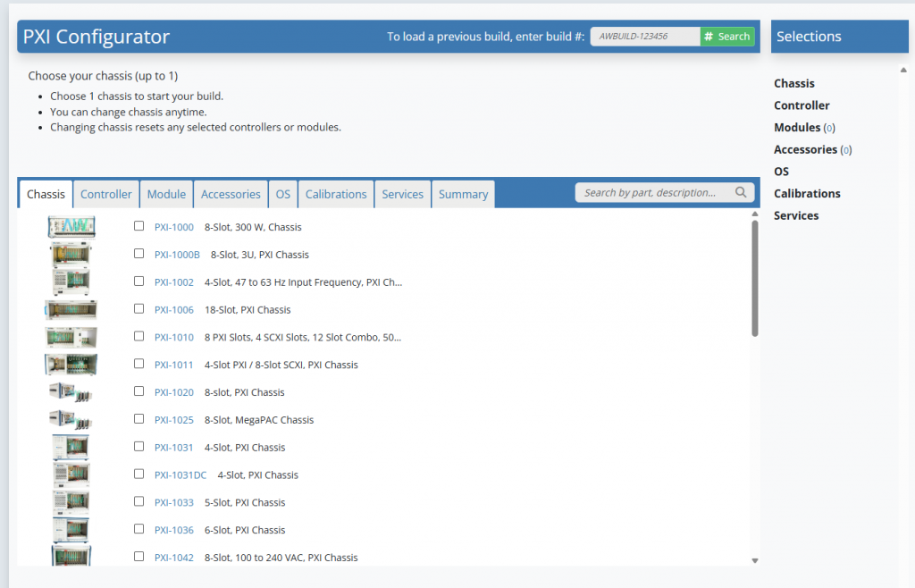Check the PXI-1006 18-Slot chassis checkbox

click(139, 308)
